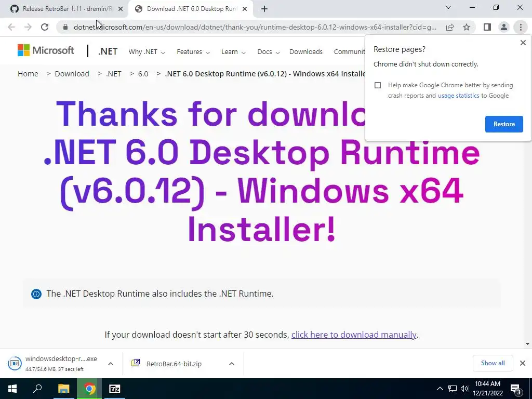Close the Release RetroBar tab
Screen dimensions: 532x399
[121, 9]
